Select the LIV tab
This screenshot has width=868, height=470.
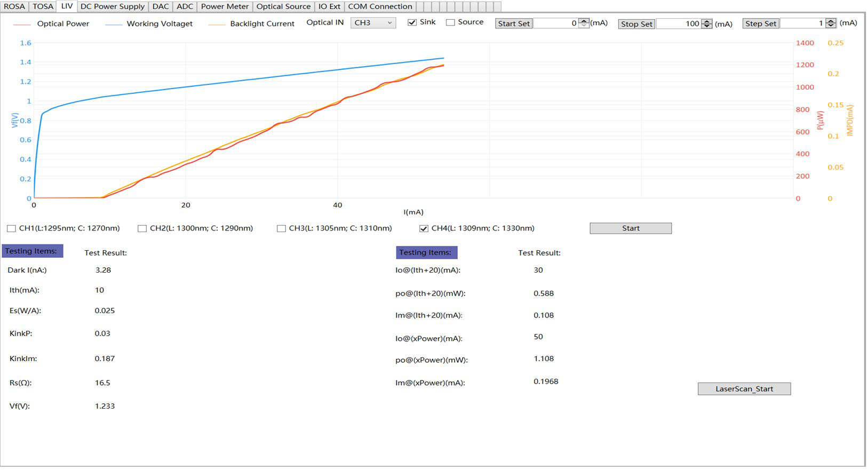pos(67,6)
